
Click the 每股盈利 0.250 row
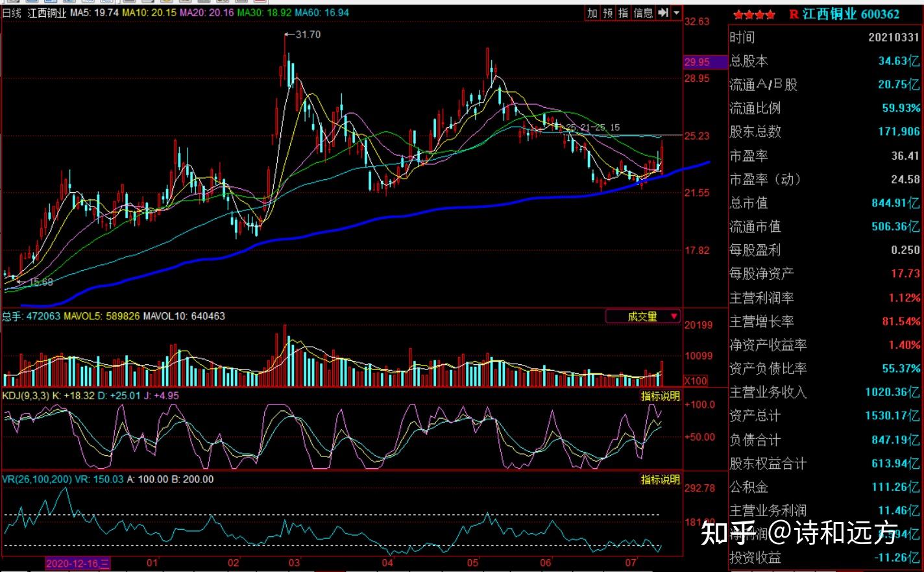pos(825,250)
